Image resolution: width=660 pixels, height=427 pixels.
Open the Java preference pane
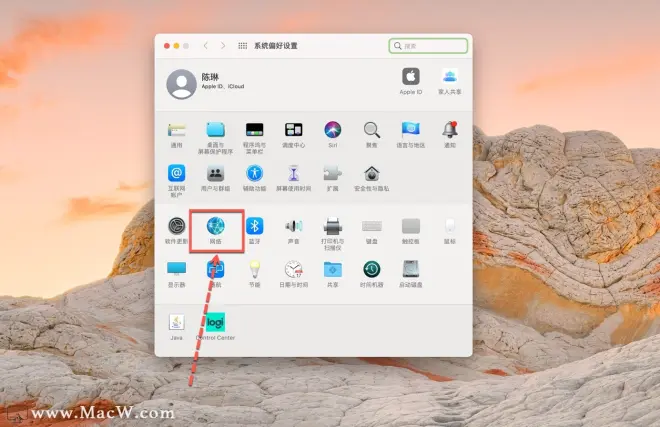point(176,322)
